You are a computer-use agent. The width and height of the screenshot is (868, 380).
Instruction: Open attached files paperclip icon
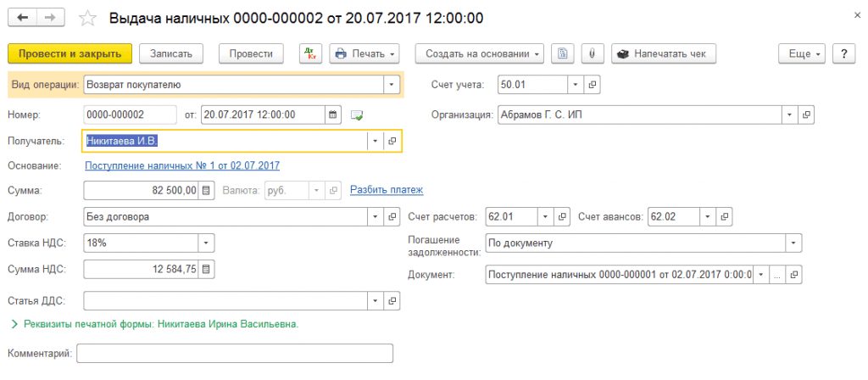point(593,53)
